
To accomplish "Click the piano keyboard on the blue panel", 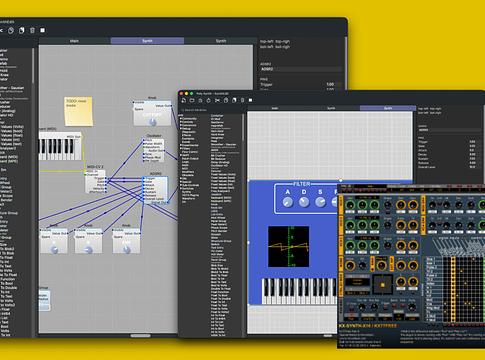I will coord(299,291).
